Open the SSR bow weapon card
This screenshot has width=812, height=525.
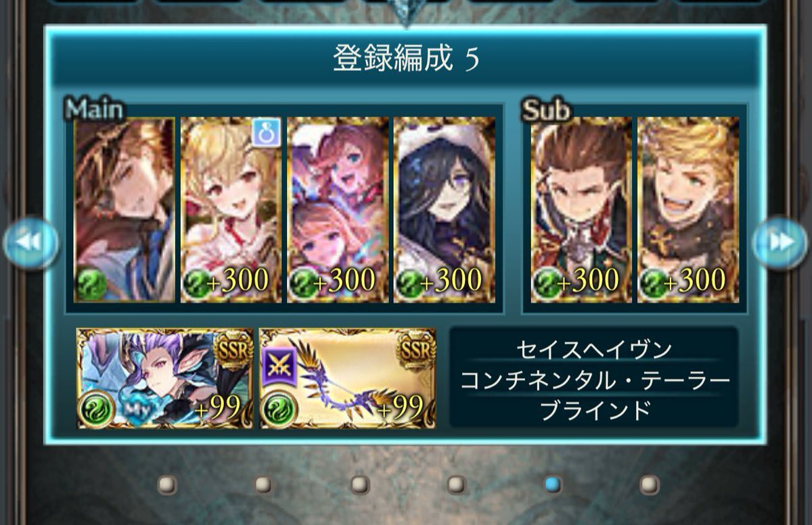point(348,379)
